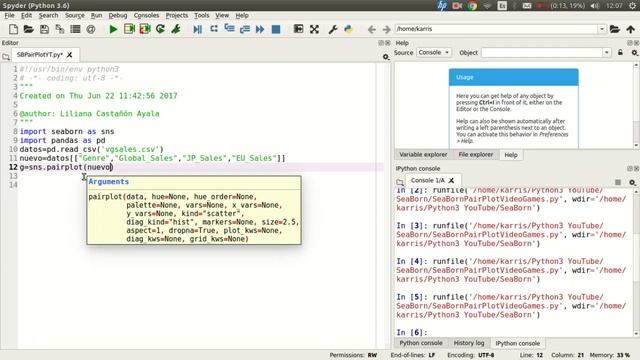
Task: Open PYTHONPATH manager icon
Action: click(x=348, y=29)
